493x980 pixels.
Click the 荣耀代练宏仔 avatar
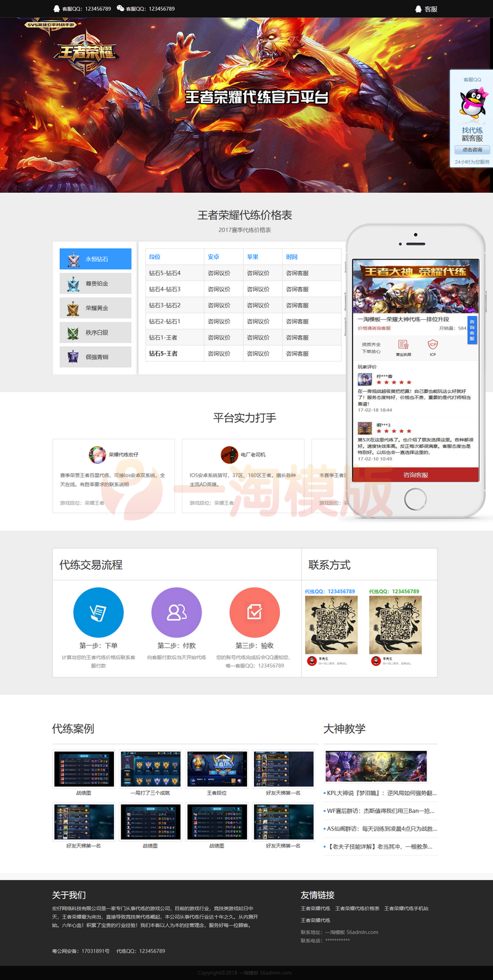(97, 455)
